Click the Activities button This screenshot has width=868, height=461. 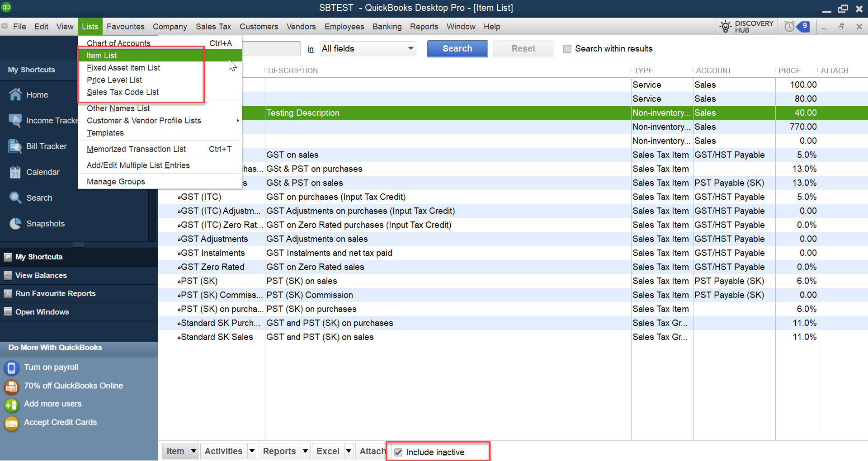pos(223,451)
